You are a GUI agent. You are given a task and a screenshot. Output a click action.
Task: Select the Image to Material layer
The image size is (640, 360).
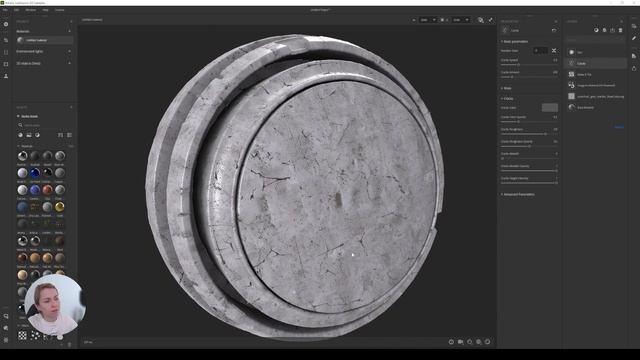pos(595,85)
